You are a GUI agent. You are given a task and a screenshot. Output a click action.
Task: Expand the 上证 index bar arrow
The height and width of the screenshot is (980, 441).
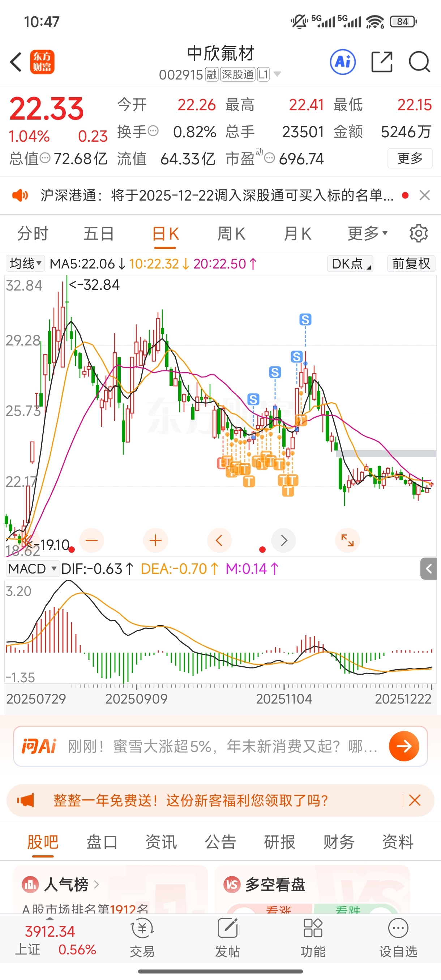tap(50, 918)
